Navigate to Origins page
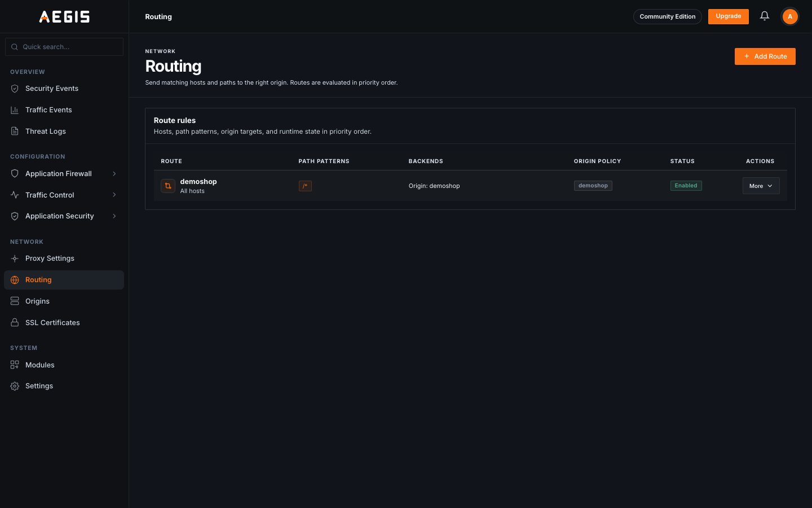Screen dimensions: 812x508 64,301
